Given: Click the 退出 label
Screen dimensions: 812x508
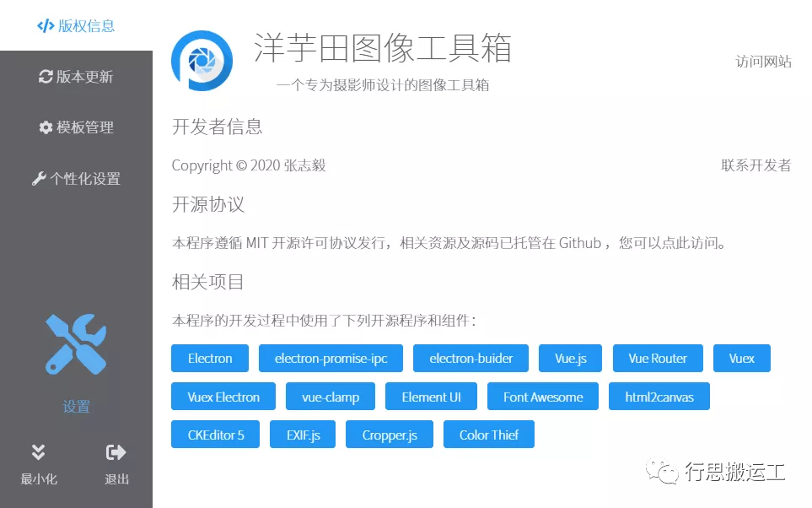Looking at the screenshot, I should click(116, 479).
